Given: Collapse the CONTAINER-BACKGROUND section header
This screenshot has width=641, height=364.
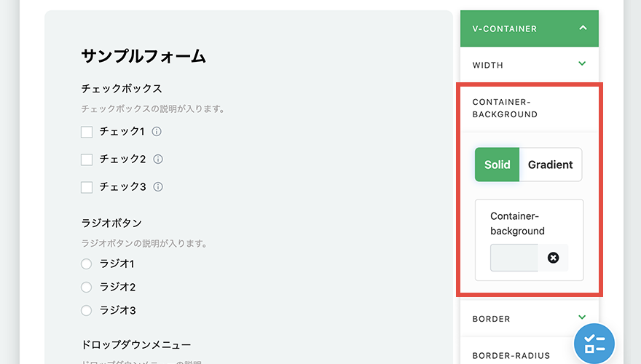Looking at the screenshot, I should click(x=530, y=108).
